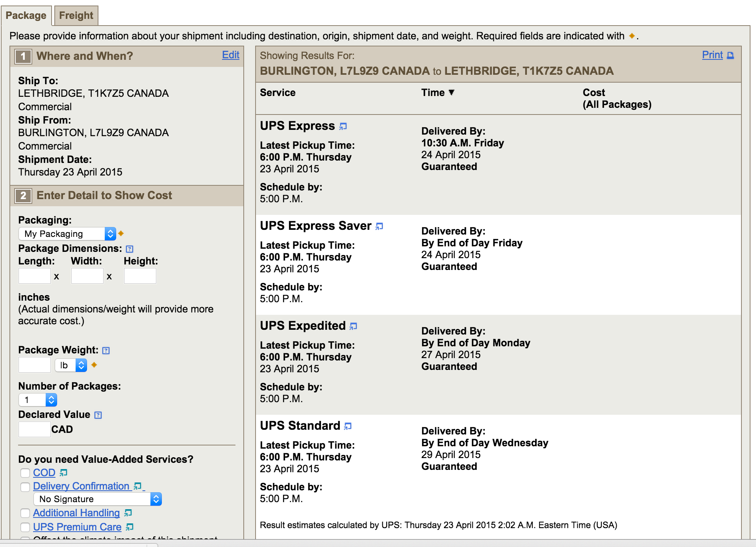Click into the Length input field
Viewport: 756px width, 547px height.
point(35,276)
